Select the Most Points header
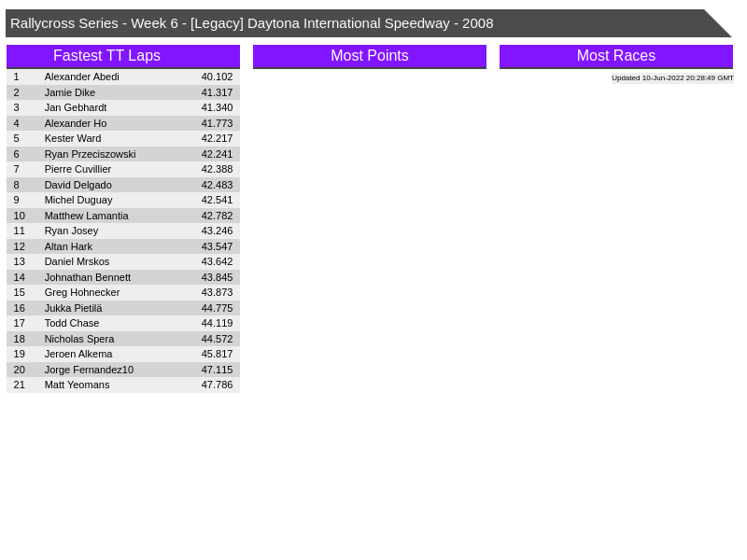The image size is (747, 560). tap(369, 56)
